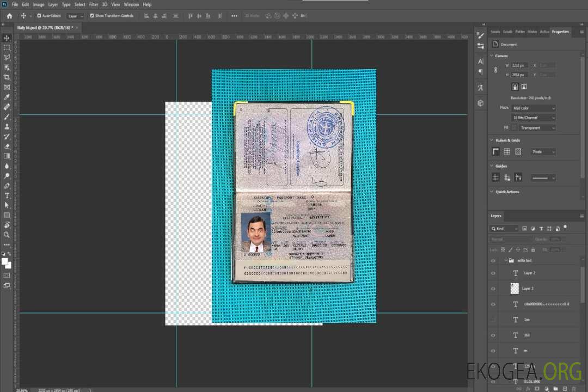The width and height of the screenshot is (588, 392).
Task: Select the Lasso tool
Action: pyautogui.click(x=7, y=57)
